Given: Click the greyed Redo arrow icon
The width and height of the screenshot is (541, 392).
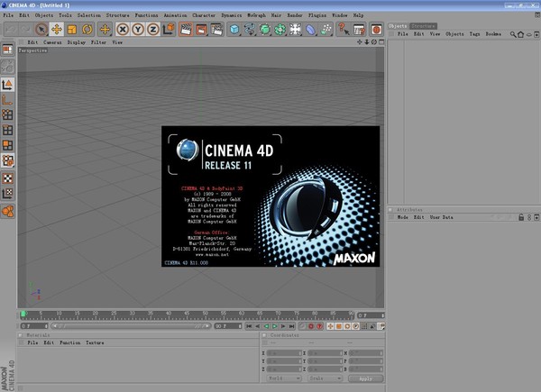Looking at the screenshot, I should point(25,30).
